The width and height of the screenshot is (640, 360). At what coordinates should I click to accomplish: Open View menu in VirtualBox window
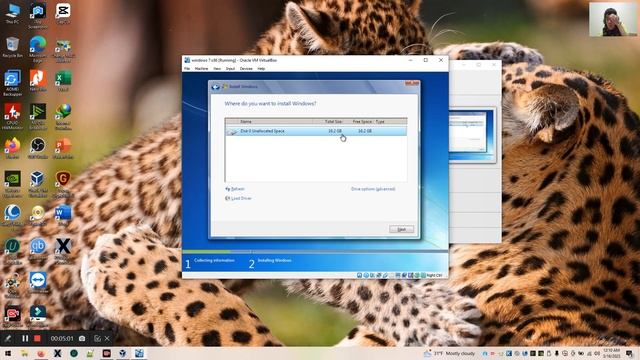(217, 69)
